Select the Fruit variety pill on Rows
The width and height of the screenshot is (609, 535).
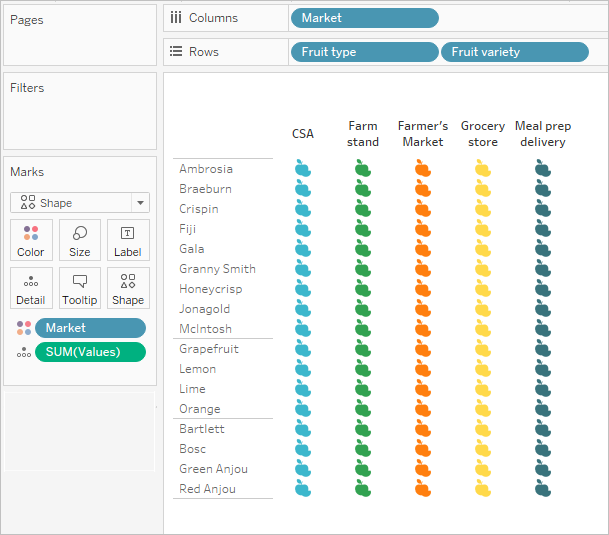[x=515, y=52]
